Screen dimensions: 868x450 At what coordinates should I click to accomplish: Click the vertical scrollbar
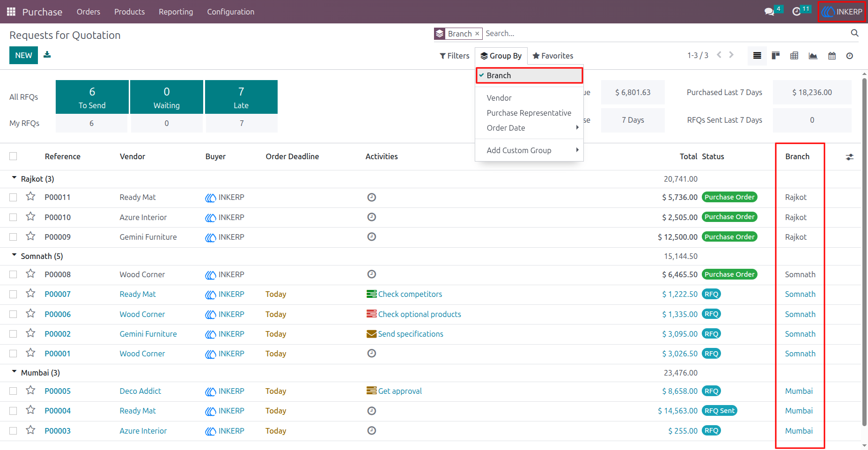[864, 253]
